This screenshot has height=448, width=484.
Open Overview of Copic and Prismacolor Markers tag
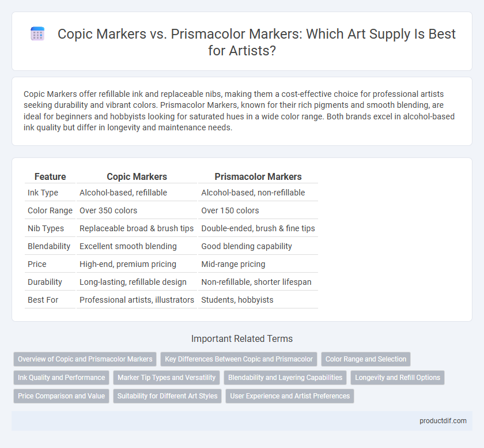pyautogui.click(x=85, y=359)
